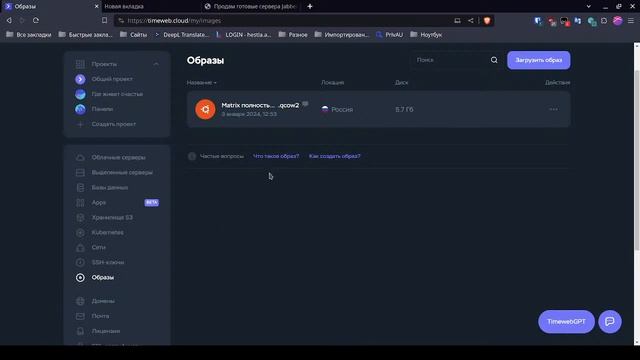Click the magnifier search icon

coord(494,60)
